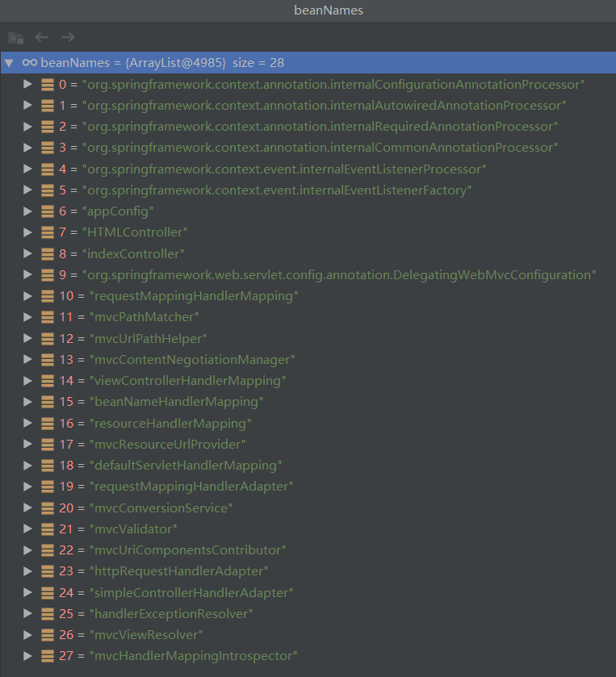This screenshot has width=616, height=677.
Task: Click the glasses watch icon beside beanNames
Action: 29,63
